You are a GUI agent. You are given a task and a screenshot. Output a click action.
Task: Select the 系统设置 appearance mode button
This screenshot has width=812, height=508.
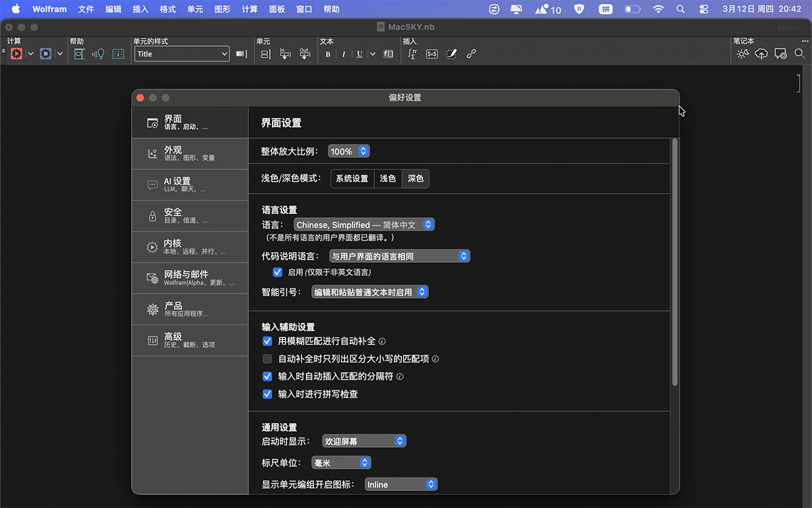(352, 179)
